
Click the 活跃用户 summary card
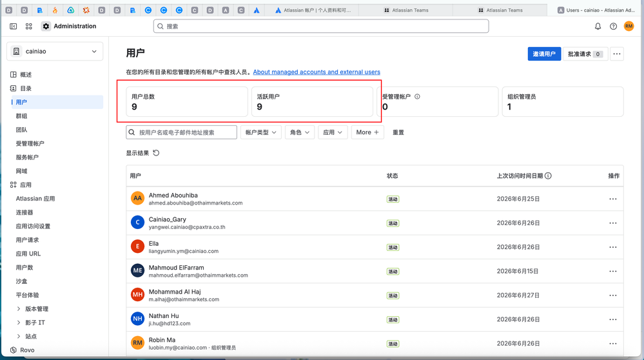pyautogui.click(x=312, y=101)
